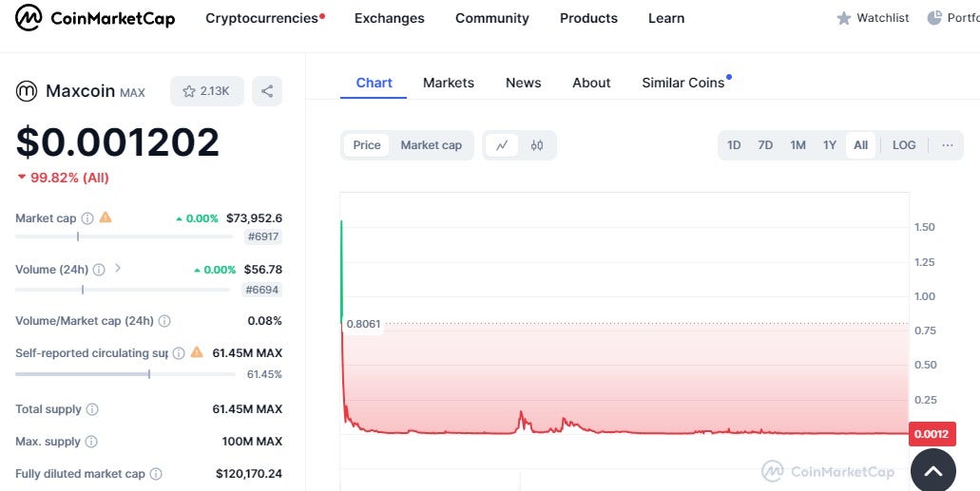Open the Learn nav menu
Image resolution: width=980 pixels, height=491 pixels.
click(x=666, y=18)
